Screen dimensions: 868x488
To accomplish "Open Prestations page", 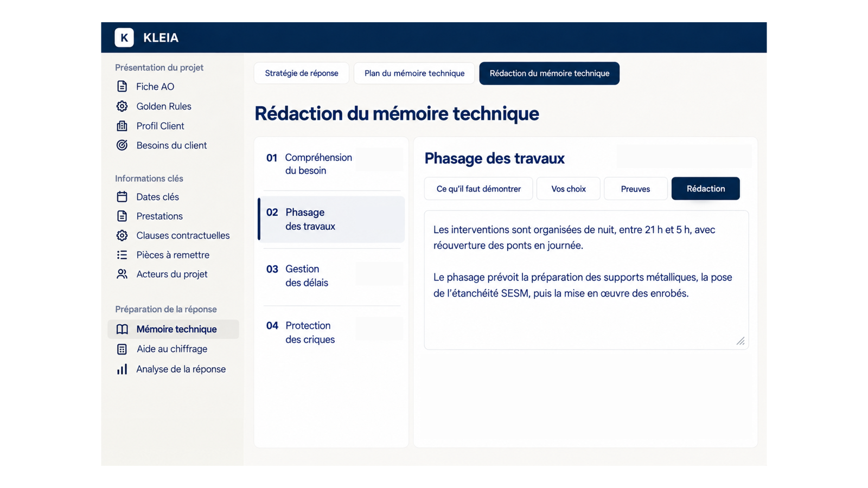I will (x=159, y=216).
